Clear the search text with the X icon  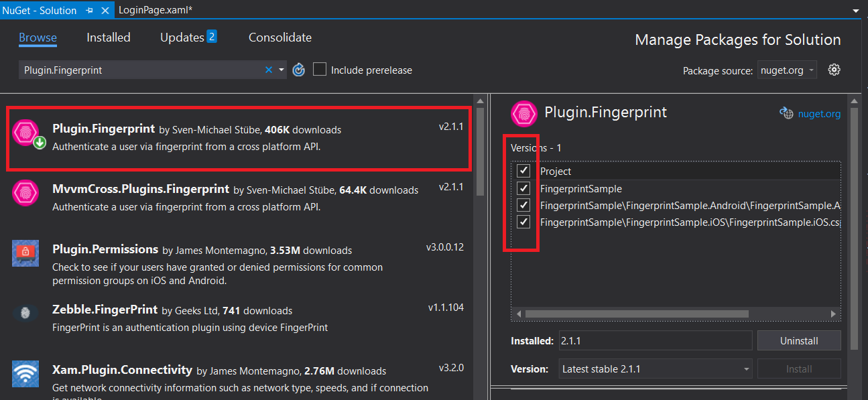pyautogui.click(x=269, y=70)
